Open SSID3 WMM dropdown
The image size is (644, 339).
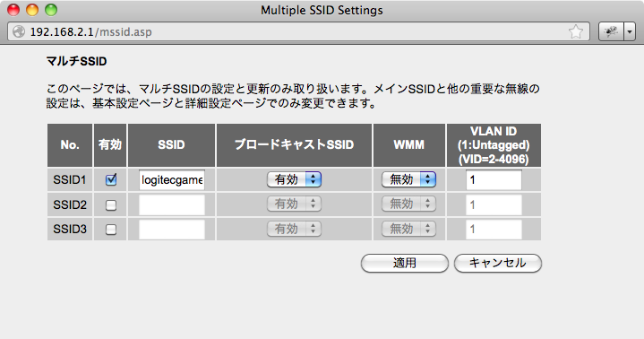tap(408, 229)
